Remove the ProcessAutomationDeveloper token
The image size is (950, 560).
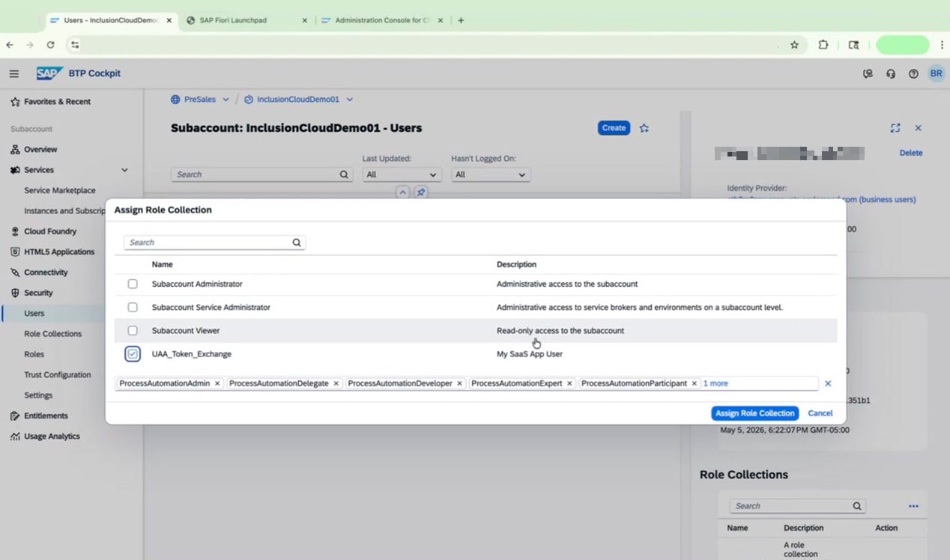click(x=459, y=383)
